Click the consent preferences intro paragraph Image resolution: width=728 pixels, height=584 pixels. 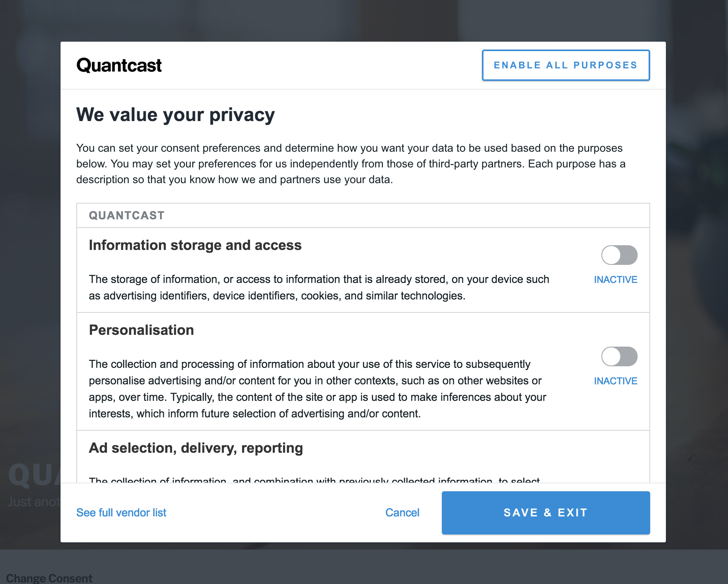point(351,163)
